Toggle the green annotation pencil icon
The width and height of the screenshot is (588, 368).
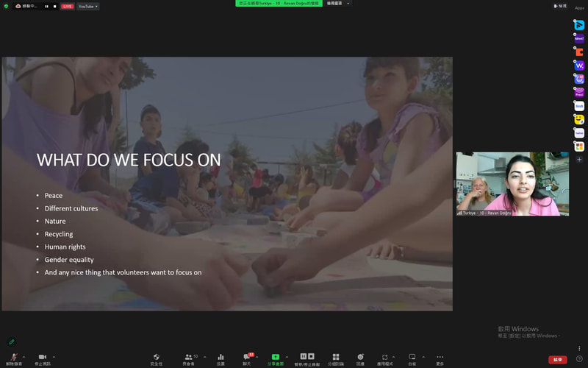coord(12,342)
